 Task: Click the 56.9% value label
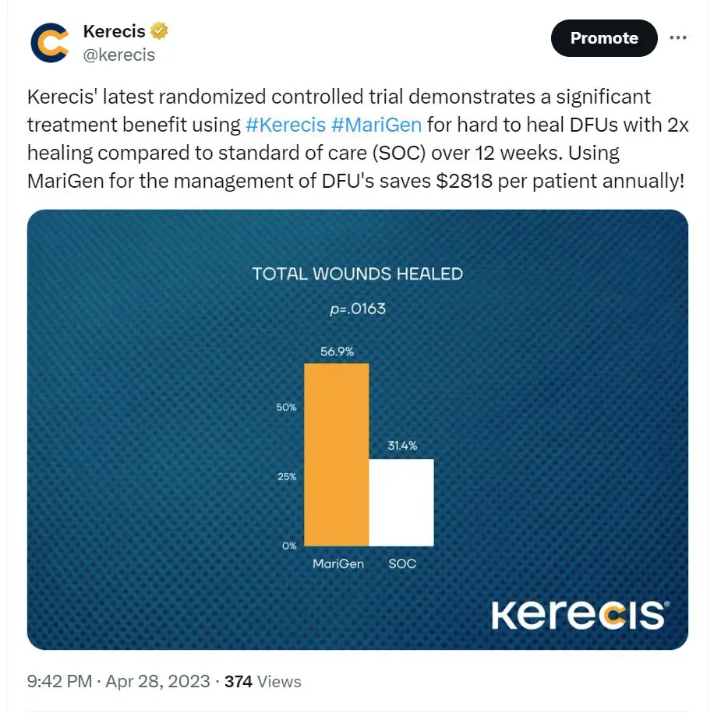point(337,351)
